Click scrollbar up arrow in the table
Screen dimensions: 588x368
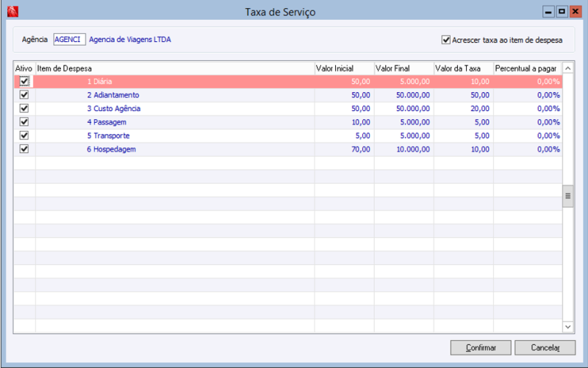[567, 68]
